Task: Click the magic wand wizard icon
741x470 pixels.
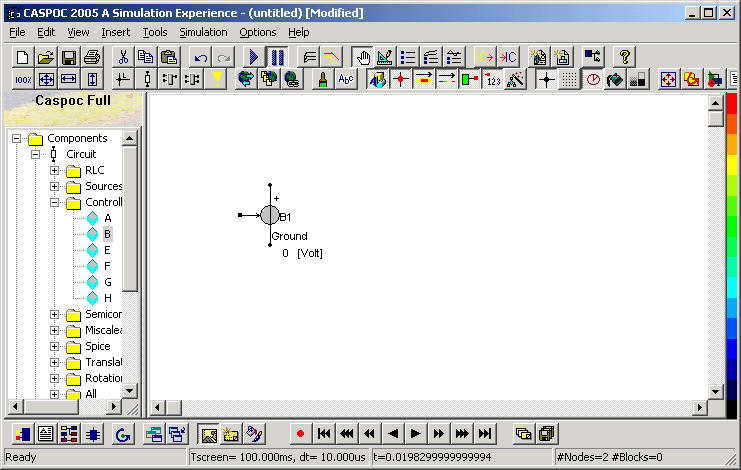Action: [x=516, y=79]
